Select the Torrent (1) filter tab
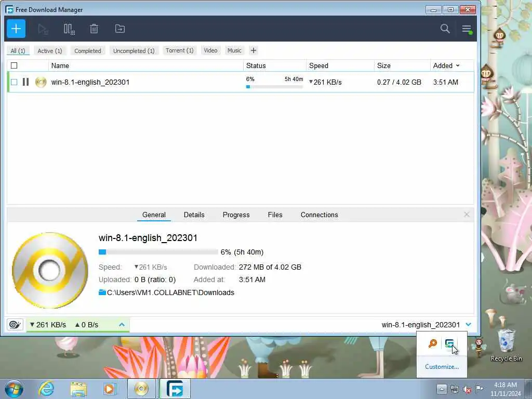This screenshot has width=532, height=399. (x=179, y=50)
